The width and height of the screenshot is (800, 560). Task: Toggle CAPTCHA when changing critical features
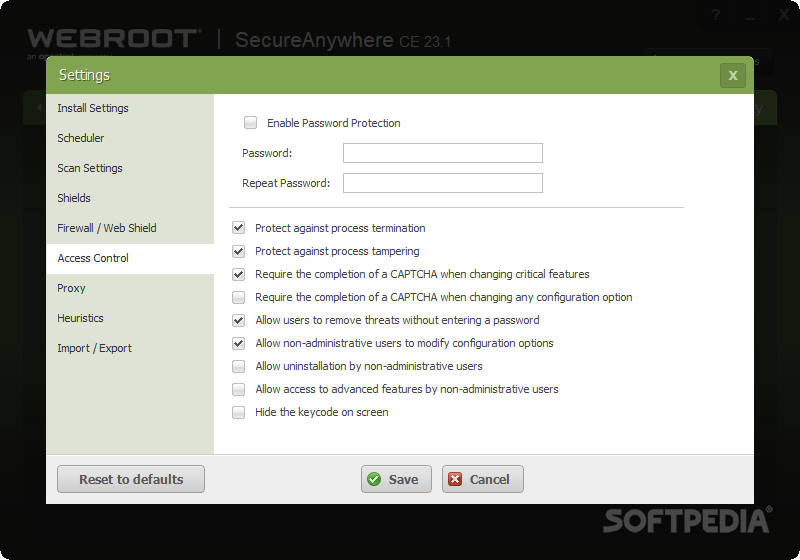pyautogui.click(x=238, y=274)
